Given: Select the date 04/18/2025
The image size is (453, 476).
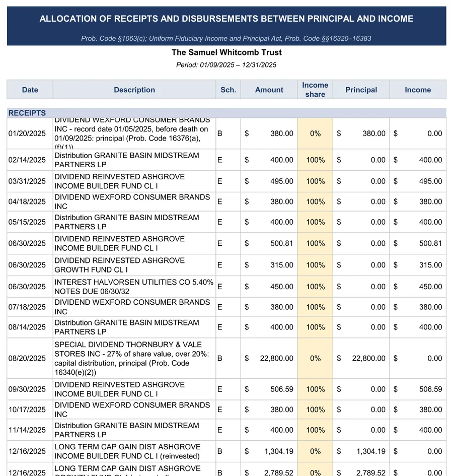Looking at the screenshot, I should point(27,201).
